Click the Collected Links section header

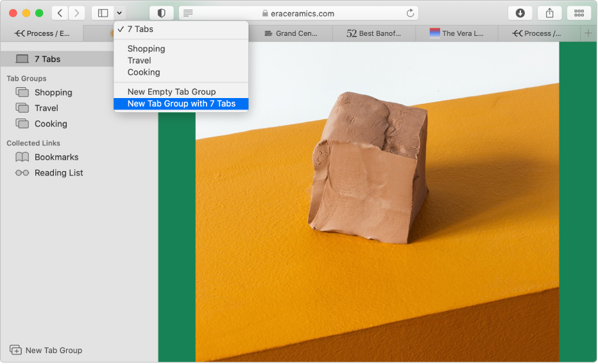(x=33, y=143)
